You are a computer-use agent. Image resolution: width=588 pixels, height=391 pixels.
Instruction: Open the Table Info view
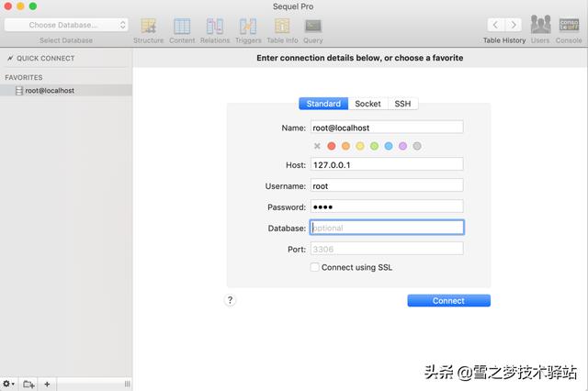tap(282, 30)
